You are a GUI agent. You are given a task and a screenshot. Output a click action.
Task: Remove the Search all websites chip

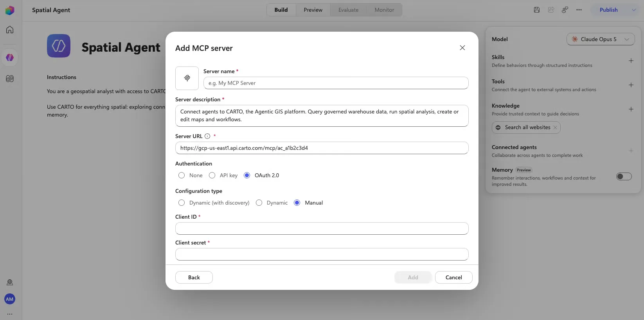(x=555, y=128)
